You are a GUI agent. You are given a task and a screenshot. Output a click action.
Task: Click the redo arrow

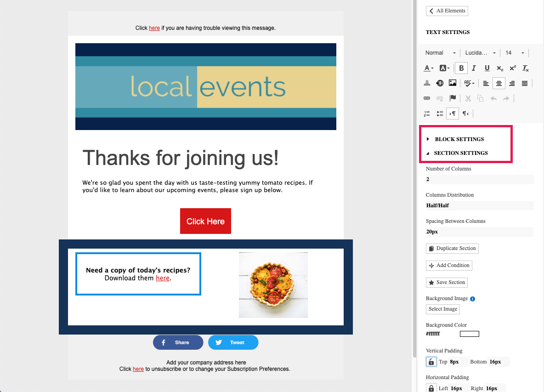click(x=506, y=98)
